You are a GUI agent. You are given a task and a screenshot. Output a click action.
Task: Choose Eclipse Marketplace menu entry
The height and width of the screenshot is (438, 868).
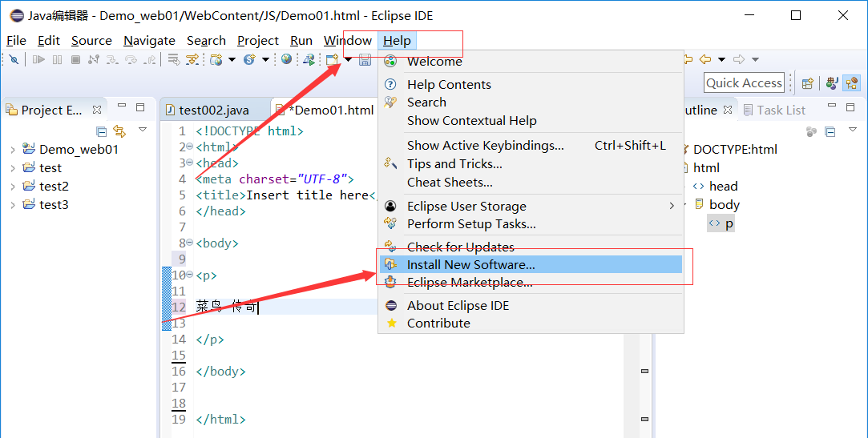click(531, 283)
